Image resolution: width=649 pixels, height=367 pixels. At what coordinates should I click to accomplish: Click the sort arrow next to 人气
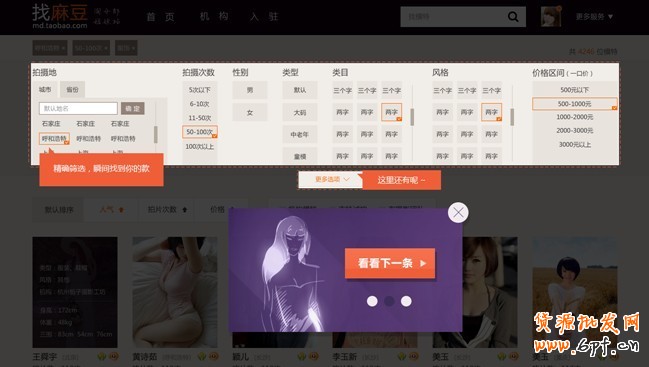click(121, 210)
